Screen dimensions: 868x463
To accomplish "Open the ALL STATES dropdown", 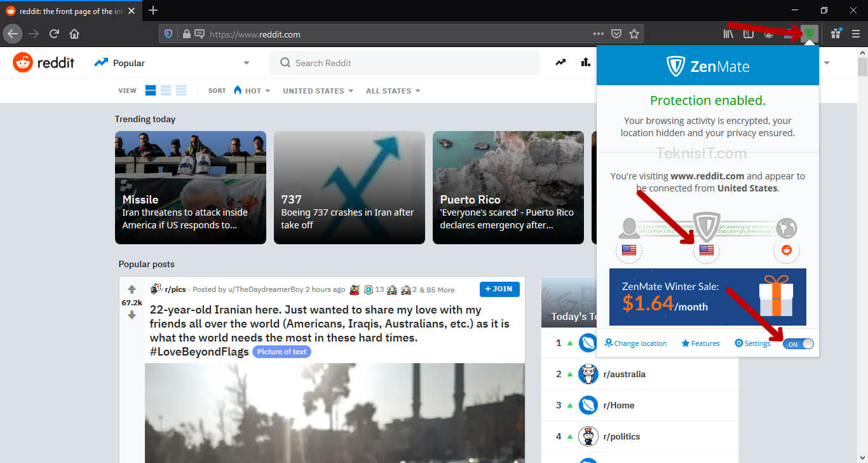I will click(393, 91).
